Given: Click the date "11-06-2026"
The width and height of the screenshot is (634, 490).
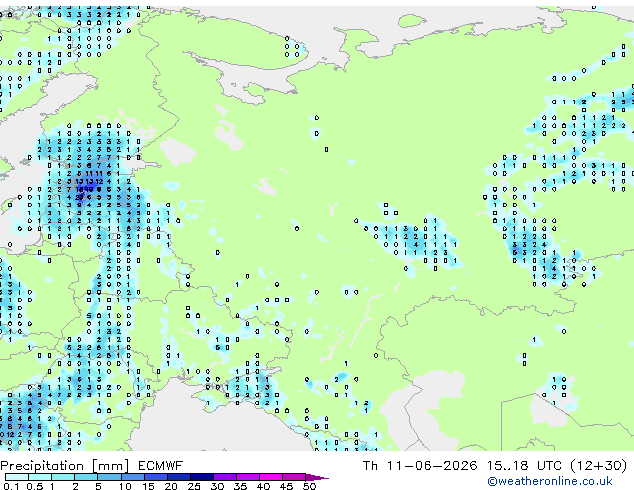Looking at the screenshot, I should pos(431,466).
